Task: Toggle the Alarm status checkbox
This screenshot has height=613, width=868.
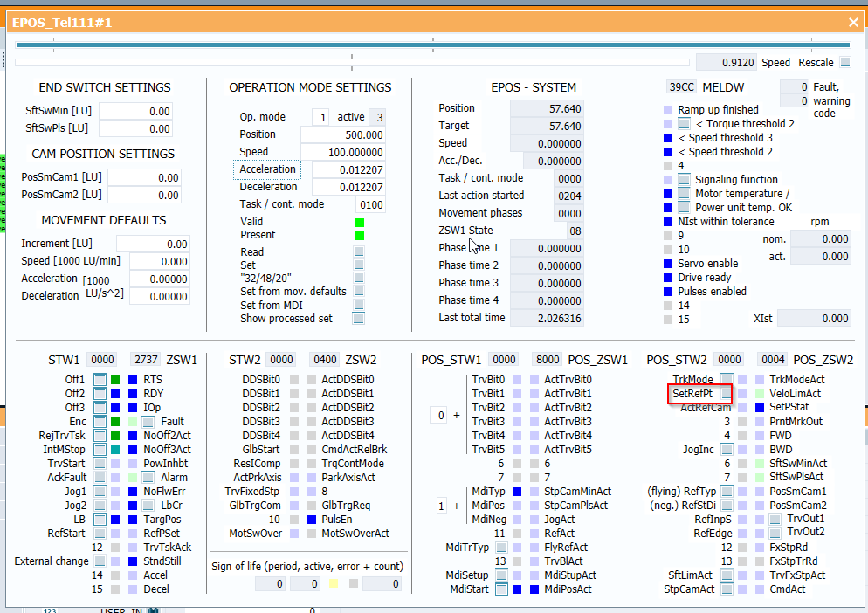Action: [x=148, y=478]
